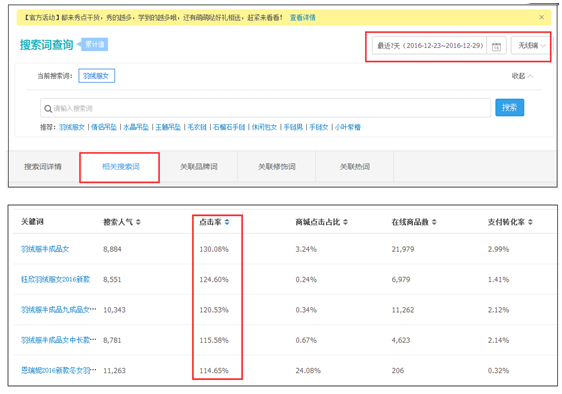562x394 pixels.
Task: Switch to the 关联品牌词 tab
Action: tap(199, 167)
